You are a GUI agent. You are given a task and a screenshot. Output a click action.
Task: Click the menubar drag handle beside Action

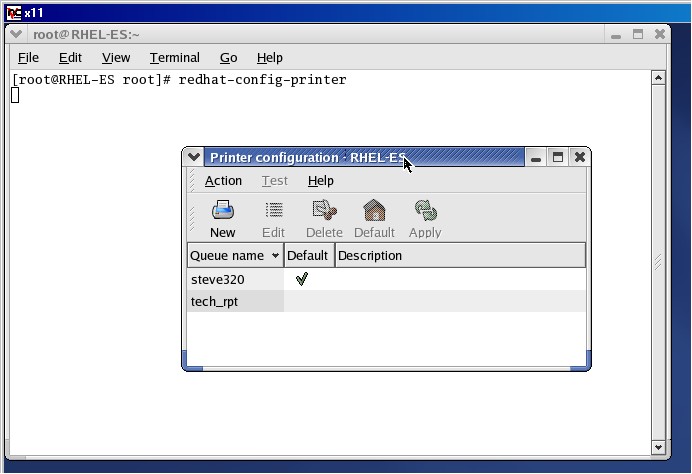pos(192,181)
